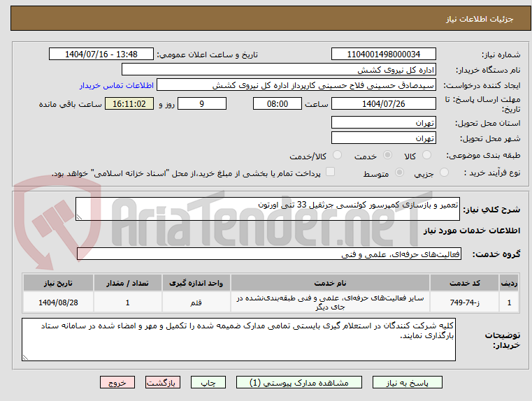Image resolution: width=532 pixels, height=401 pixels.
Task: Open اطلاعات تماس خریدار link
Action: pyautogui.click(x=116, y=85)
